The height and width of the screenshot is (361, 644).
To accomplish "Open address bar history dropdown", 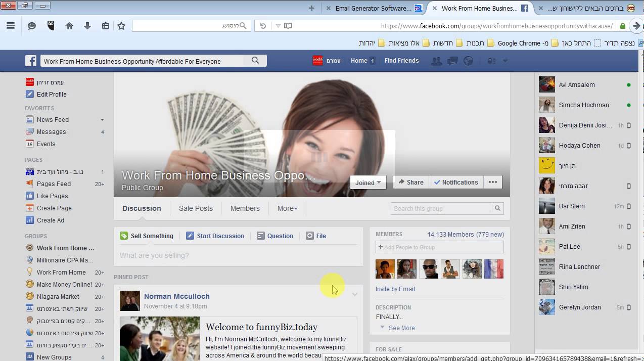I will (x=278, y=26).
